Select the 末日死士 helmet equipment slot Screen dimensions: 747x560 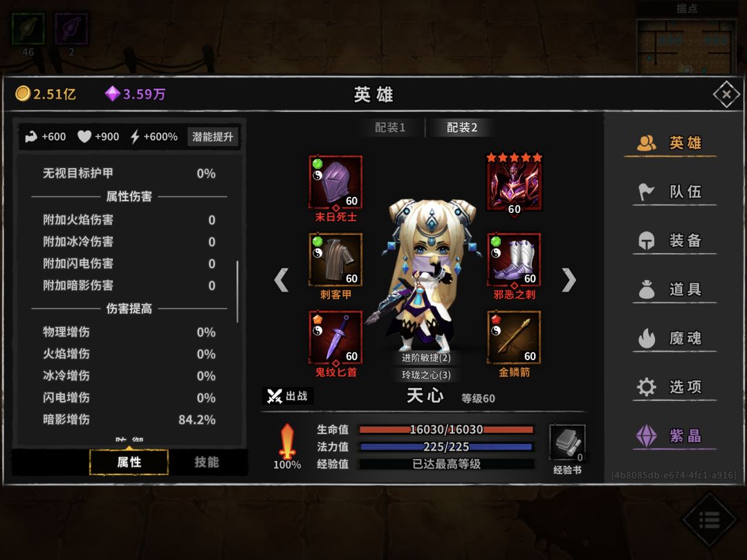335,182
